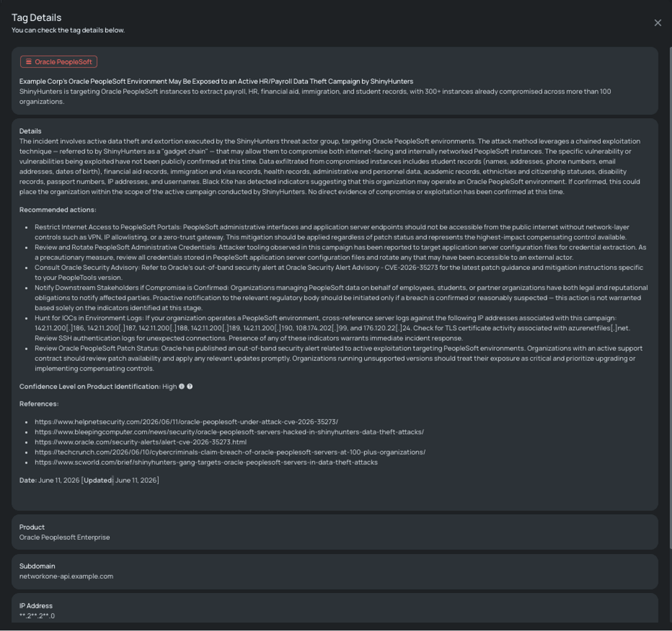Open the oracle.com security alert link
Viewport: 672px width, 631px height.
coord(140,442)
